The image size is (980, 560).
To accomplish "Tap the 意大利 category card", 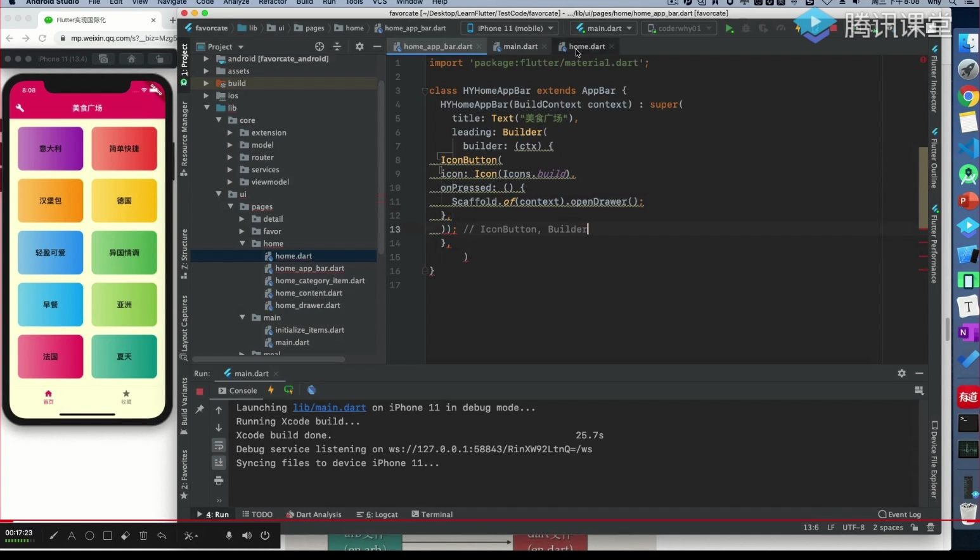I will 51,148.
